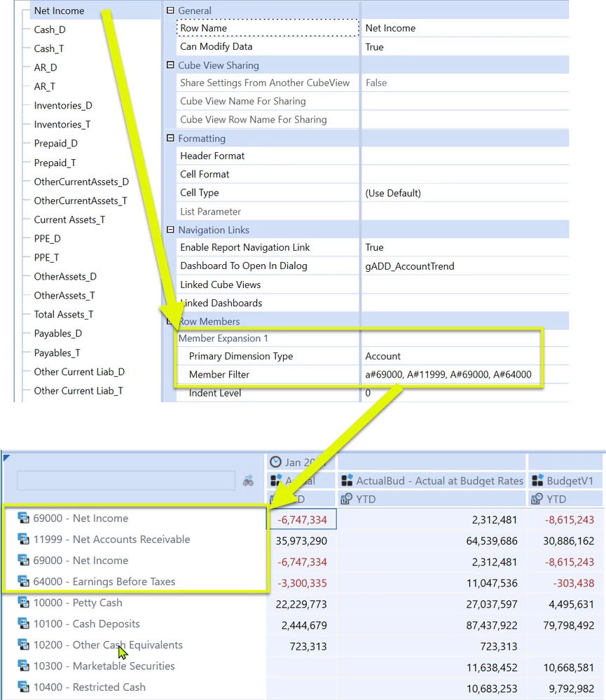
Task: Click account icon beside 69000 - Net Income first row
Action: (x=23, y=518)
